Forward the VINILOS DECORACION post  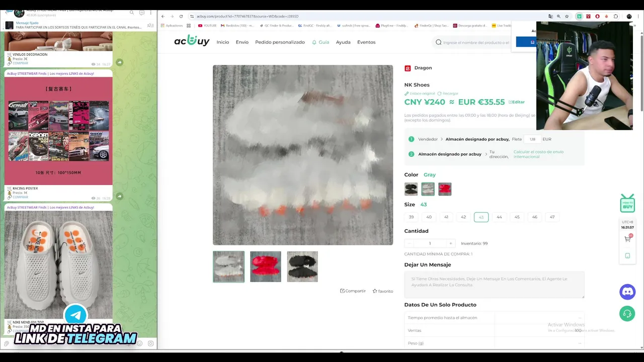(119, 62)
